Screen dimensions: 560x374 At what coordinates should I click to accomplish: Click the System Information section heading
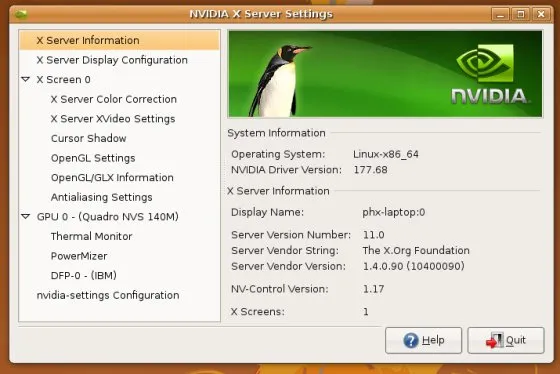pos(276,133)
